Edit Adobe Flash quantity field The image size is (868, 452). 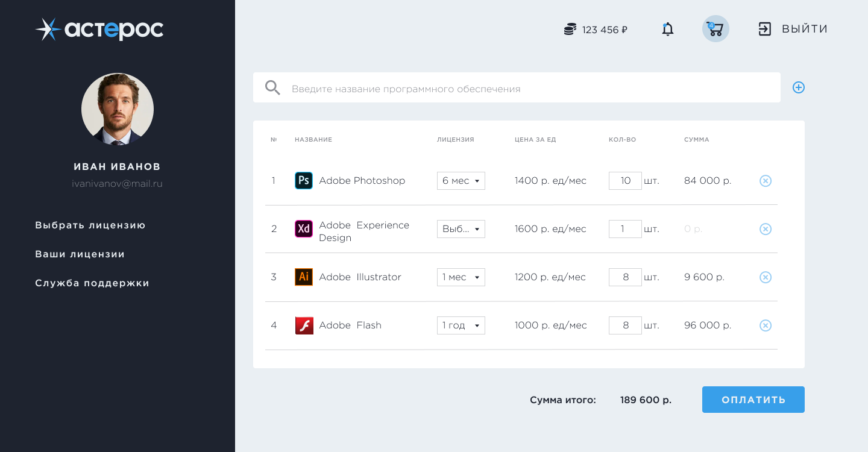tap(625, 325)
